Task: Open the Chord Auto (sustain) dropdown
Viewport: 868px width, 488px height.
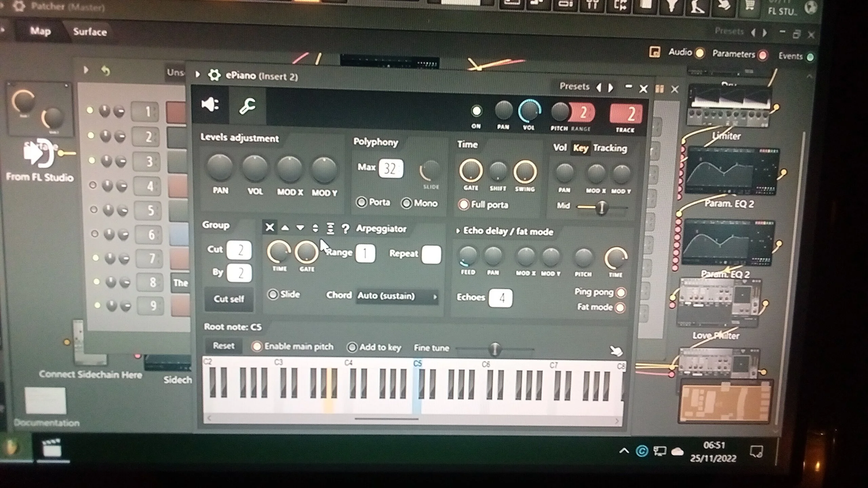Action: 397,296
